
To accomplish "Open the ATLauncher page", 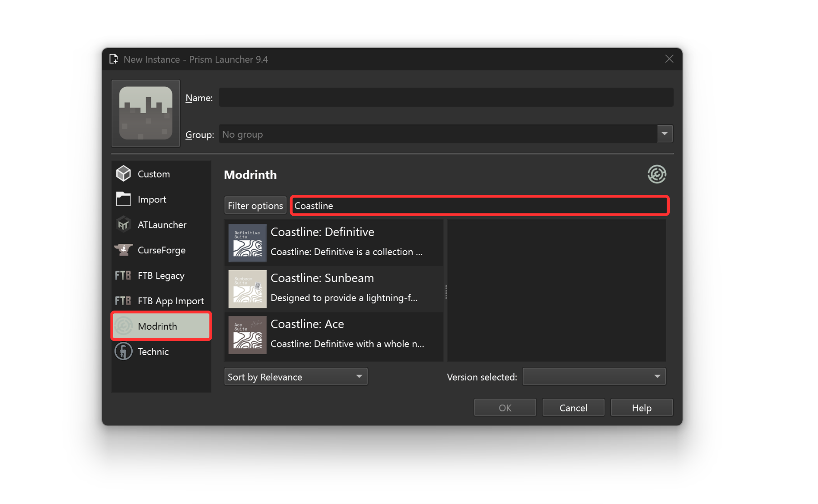I will tap(161, 225).
